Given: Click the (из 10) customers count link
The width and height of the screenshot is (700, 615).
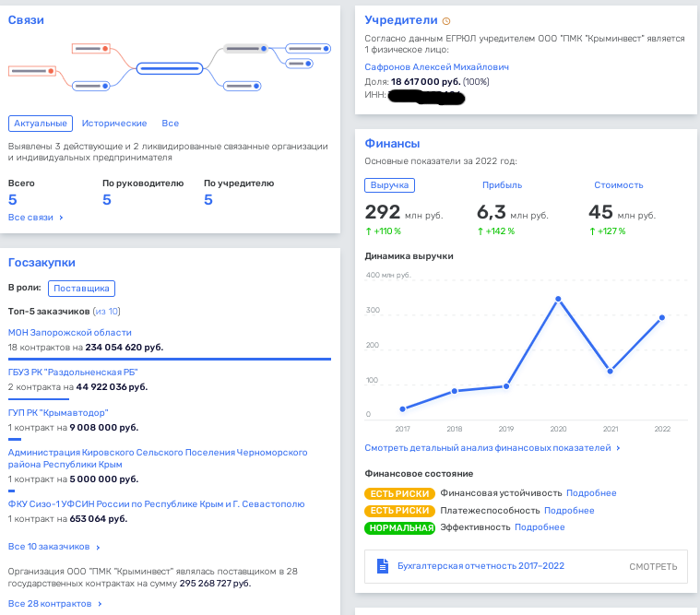Looking at the screenshot, I should pos(107,312).
